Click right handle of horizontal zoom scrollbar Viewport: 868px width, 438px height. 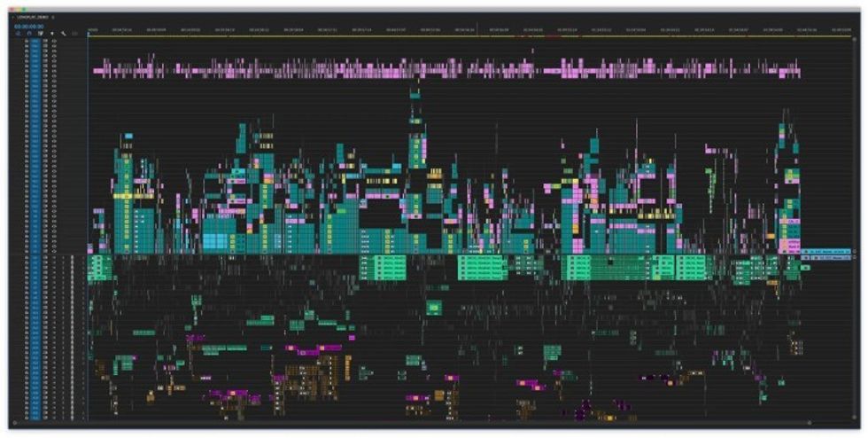click(x=810, y=423)
